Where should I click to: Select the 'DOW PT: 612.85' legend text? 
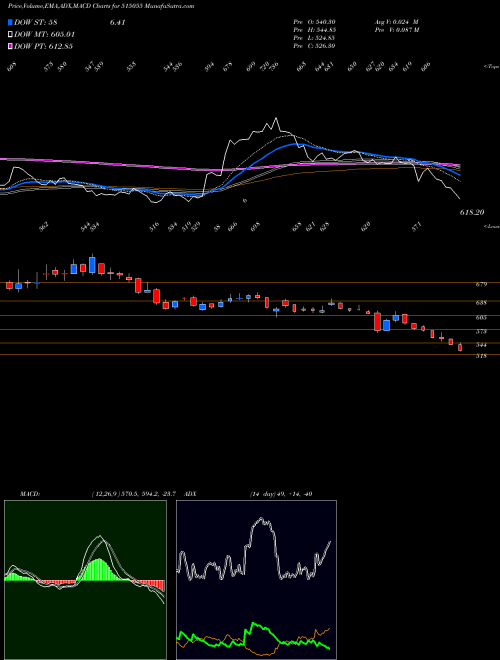tap(43, 46)
